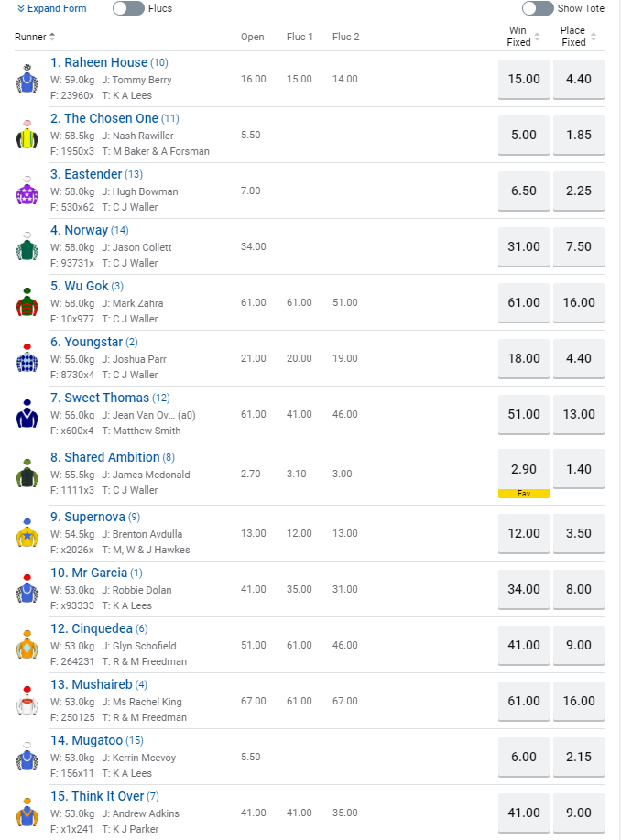
Task: Select Mugatoo win odds 6.00
Action: [x=524, y=757]
